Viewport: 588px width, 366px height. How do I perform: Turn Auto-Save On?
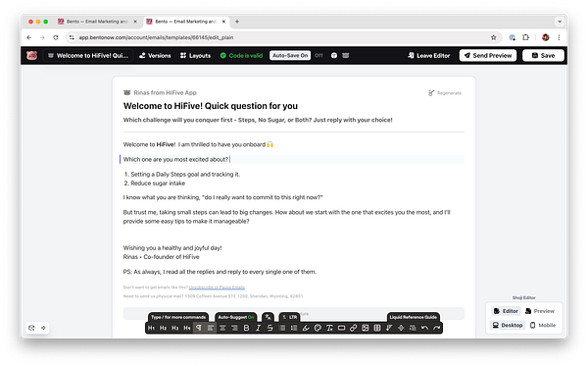pos(290,56)
